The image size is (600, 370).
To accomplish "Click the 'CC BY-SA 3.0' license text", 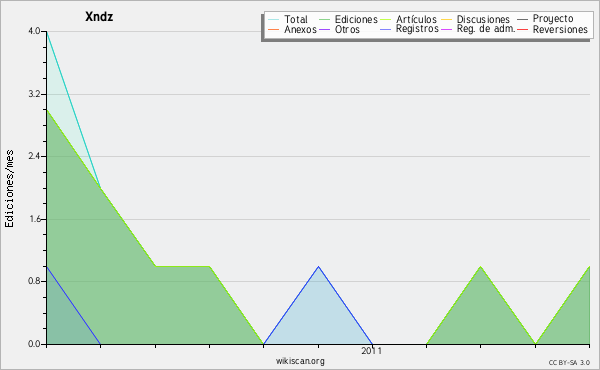I will (x=569, y=362).
